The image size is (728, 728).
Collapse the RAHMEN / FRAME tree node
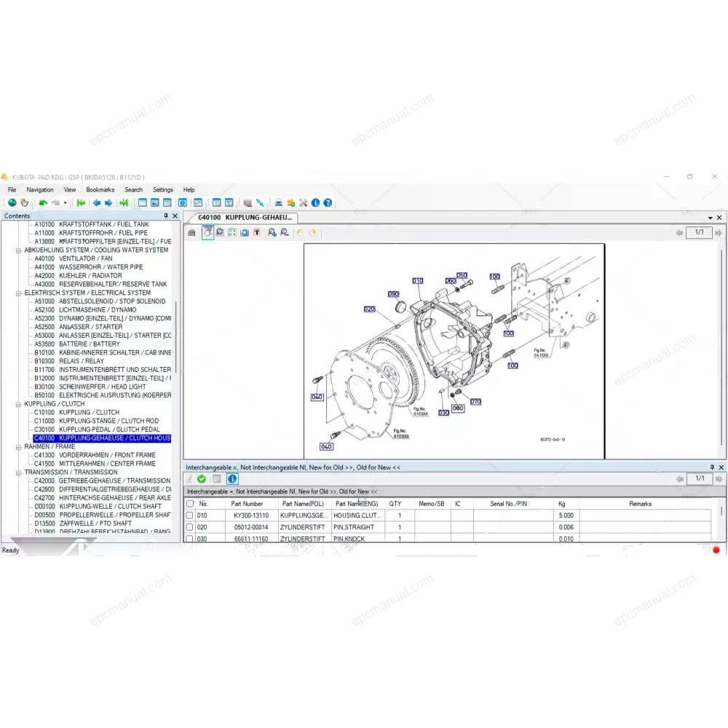click(19, 447)
